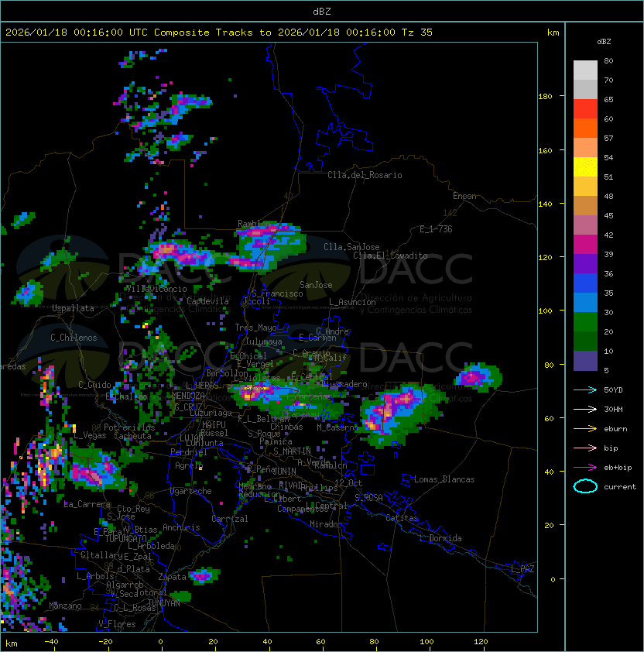
Task: Click the 'Carrizal' place label
Action: (230, 519)
